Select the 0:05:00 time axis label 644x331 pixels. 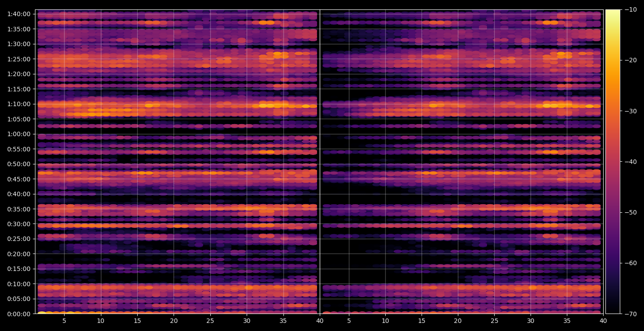(19, 299)
